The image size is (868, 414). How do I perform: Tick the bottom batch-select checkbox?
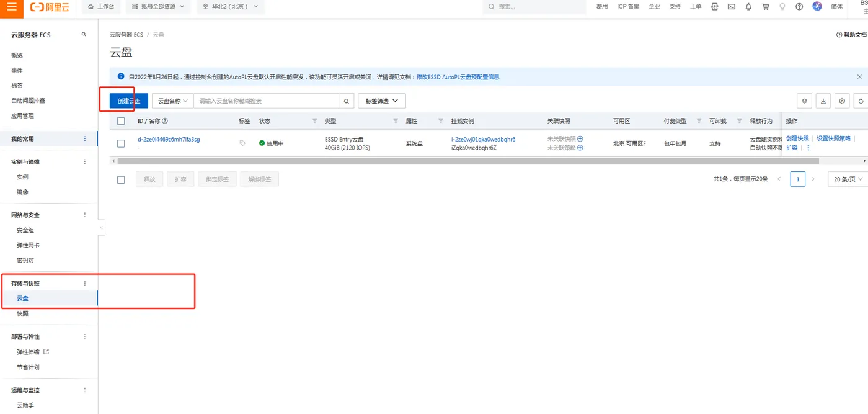click(x=121, y=180)
